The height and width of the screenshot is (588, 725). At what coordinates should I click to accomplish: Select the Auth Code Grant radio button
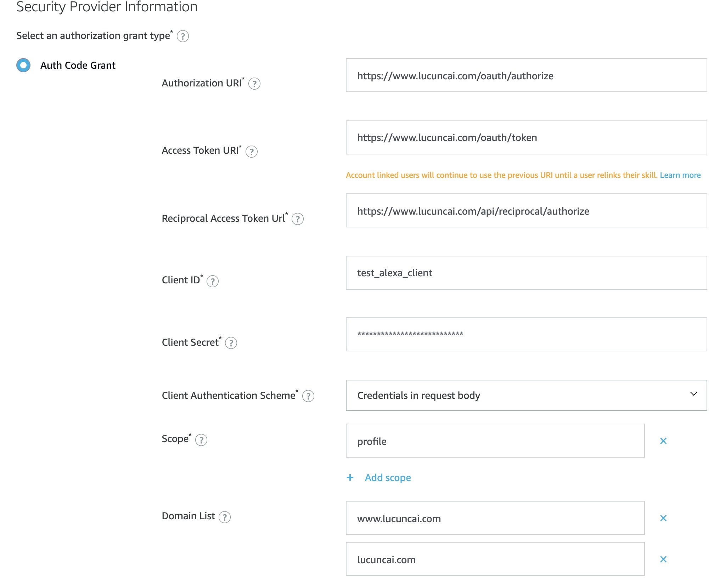click(23, 65)
